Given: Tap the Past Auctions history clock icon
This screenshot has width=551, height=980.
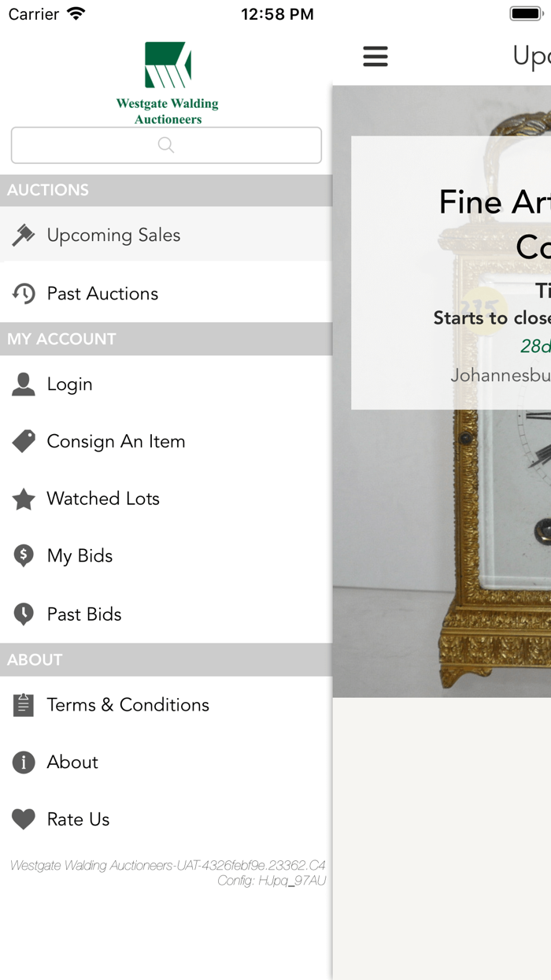Looking at the screenshot, I should (x=24, y=292).
